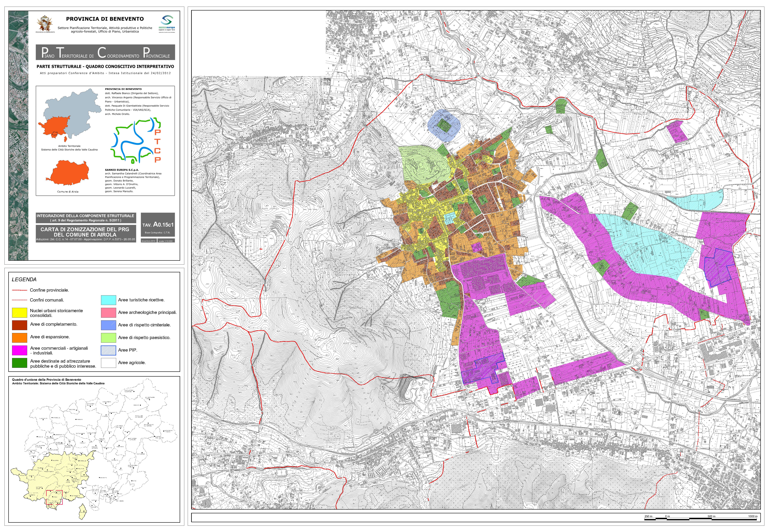The width and height of the screenshot is (769, 532).
Task: Click the '500 m' scale bar label
Action: click(711, 516)
